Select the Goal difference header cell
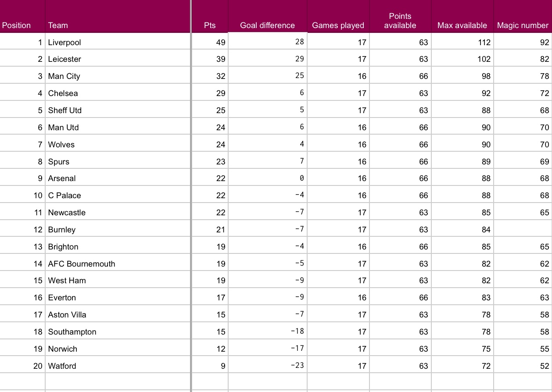 (267, 25)
